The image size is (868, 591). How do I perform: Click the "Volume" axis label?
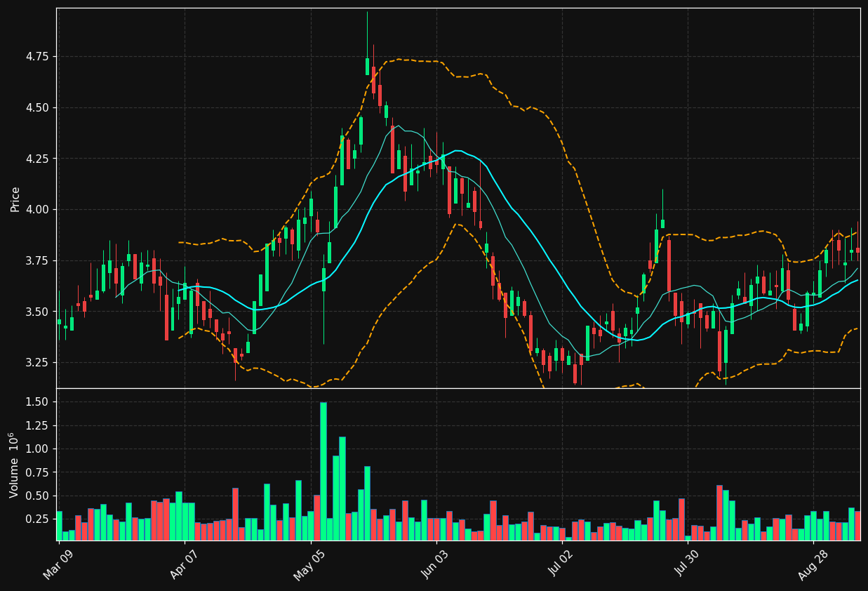15,465
